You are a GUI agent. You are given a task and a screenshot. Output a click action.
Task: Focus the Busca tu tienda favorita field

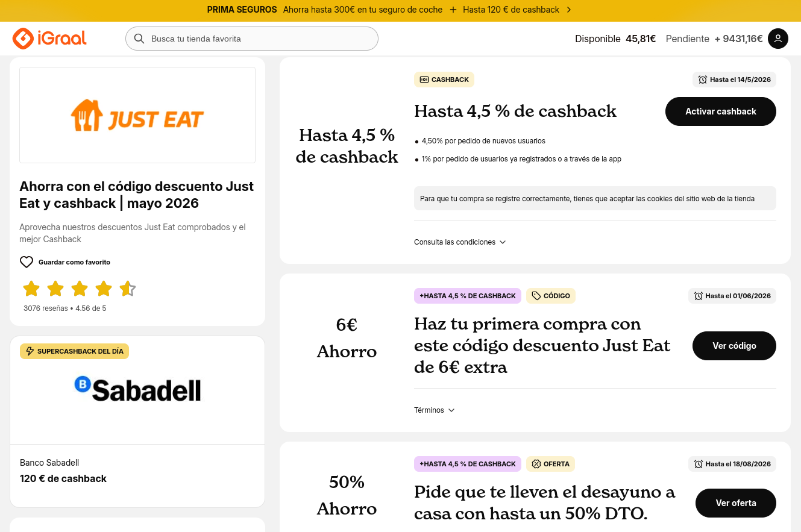252,39
